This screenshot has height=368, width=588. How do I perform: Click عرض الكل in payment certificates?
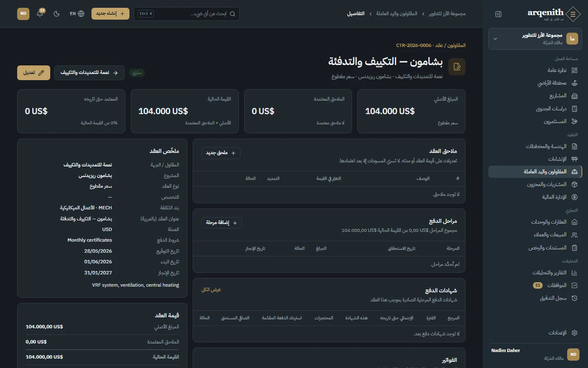(x=211, y=290)
